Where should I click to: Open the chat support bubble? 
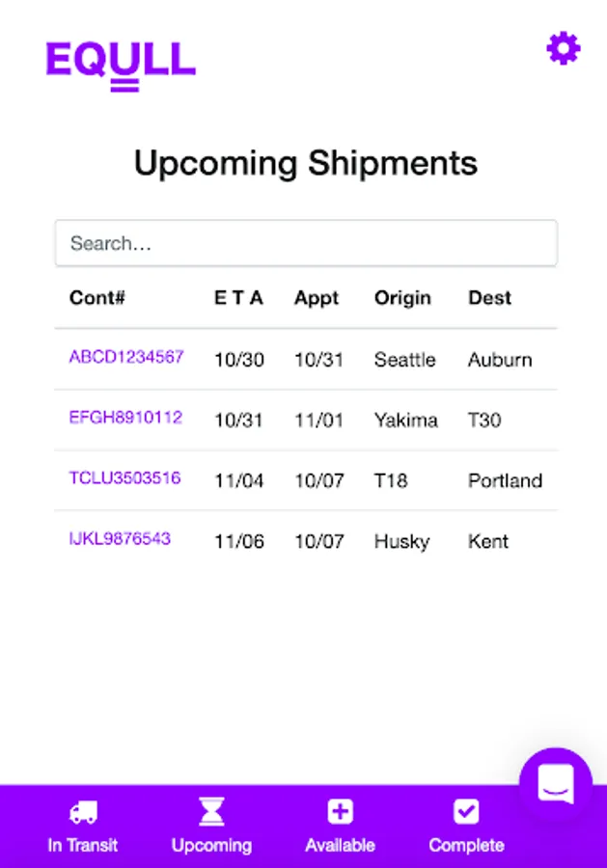coord(556,784)
